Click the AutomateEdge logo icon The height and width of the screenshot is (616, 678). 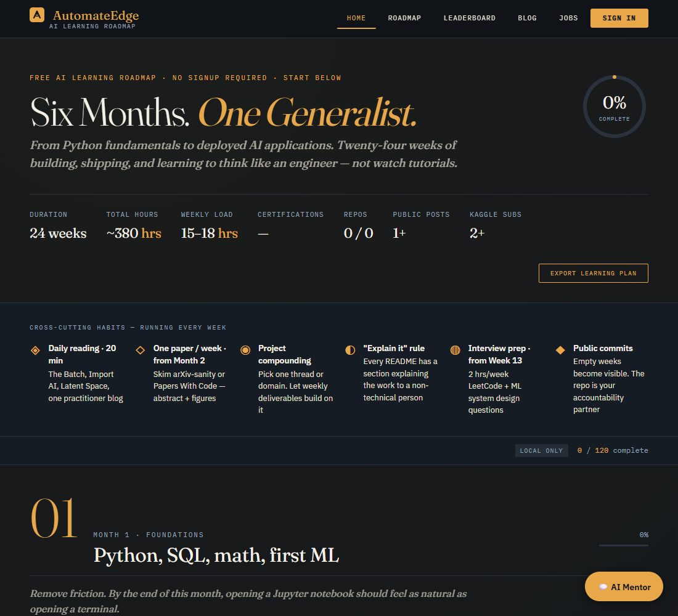tap(37, 15)
